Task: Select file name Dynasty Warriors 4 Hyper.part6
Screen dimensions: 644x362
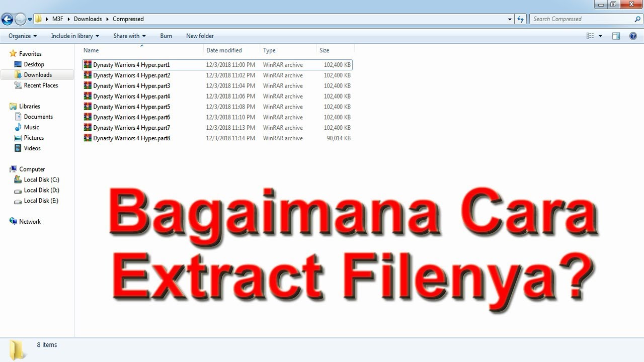Action: tap(132, 118)
